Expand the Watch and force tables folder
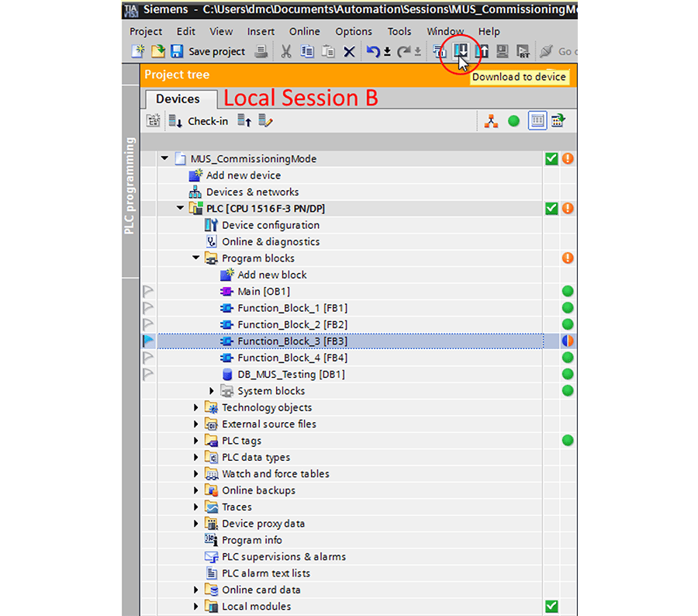Screen dimensions: 698x616 (x=196, y=473)
